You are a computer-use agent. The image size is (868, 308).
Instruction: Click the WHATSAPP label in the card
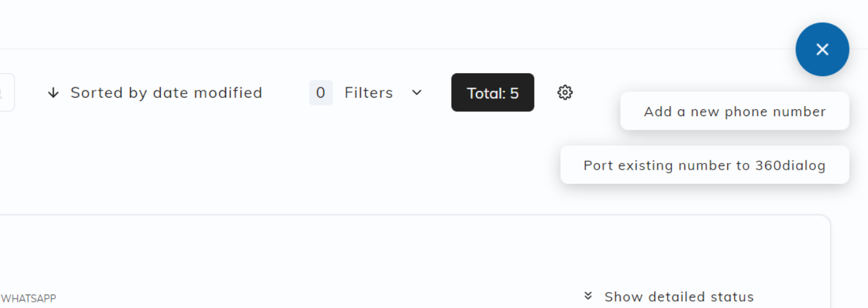click(28, 299)
